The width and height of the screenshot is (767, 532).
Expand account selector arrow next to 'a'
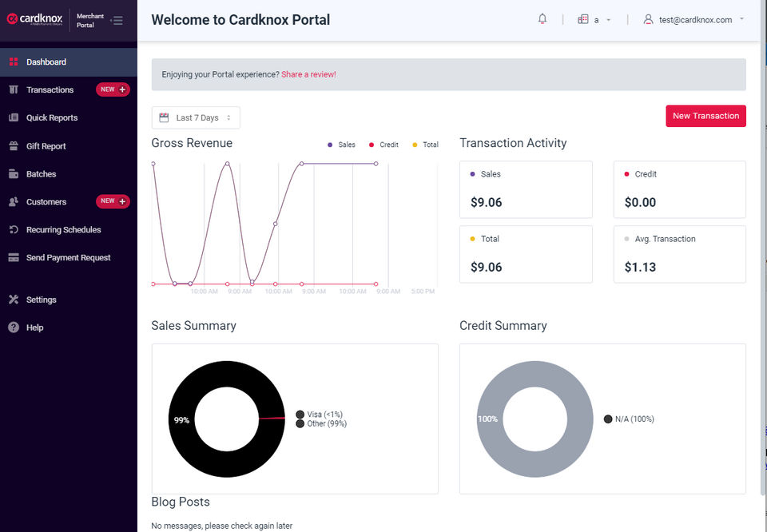tap(609, 20)
